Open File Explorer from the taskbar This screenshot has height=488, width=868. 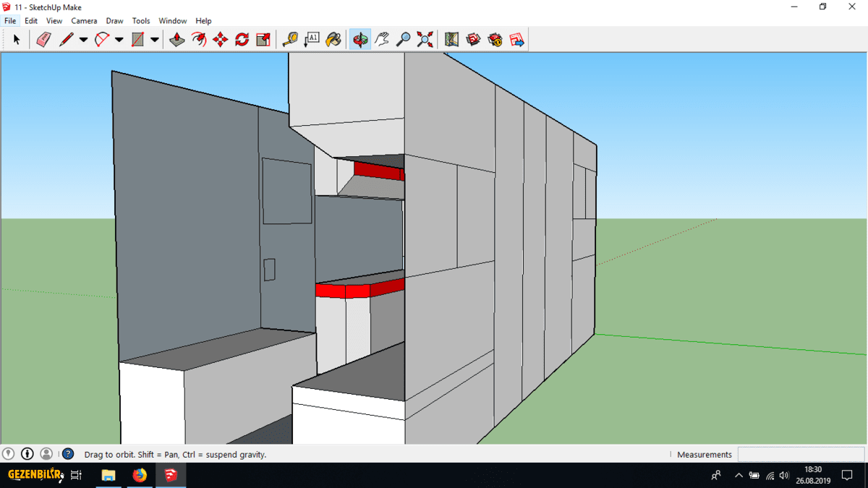tap(109, 475)
